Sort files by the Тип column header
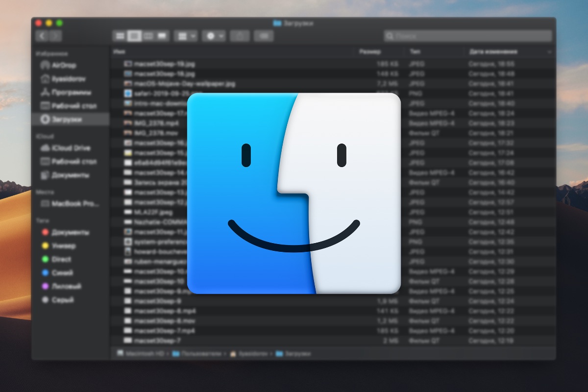Screen dimensions: 588x392 tap(415, 51)
